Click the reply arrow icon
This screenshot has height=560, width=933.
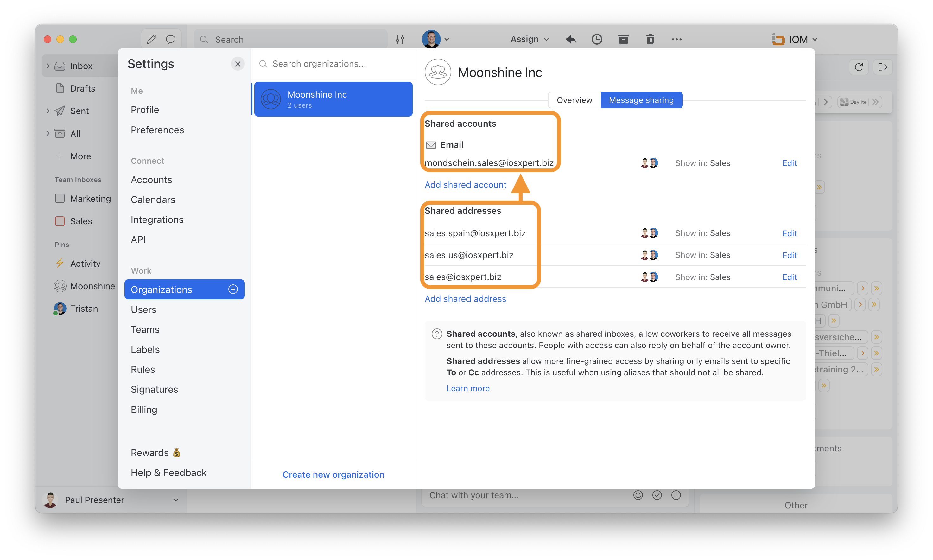570,39
